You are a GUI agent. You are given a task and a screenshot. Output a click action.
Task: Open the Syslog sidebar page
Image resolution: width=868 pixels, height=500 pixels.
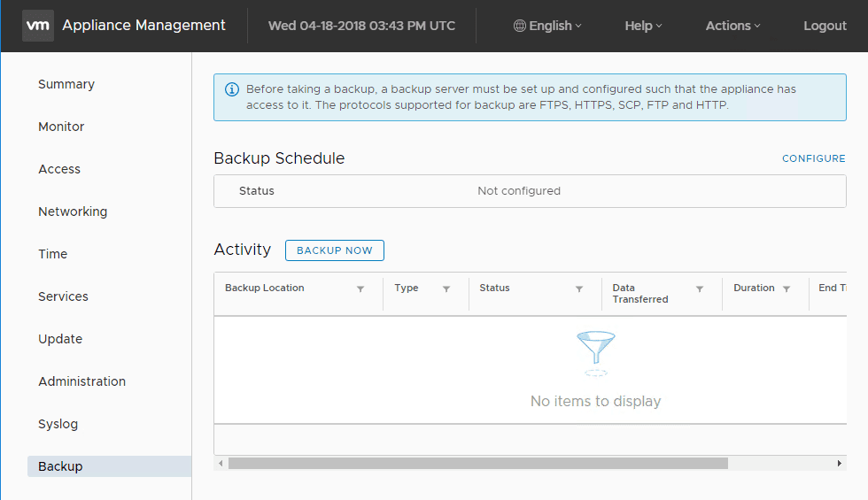pos(58,424)
